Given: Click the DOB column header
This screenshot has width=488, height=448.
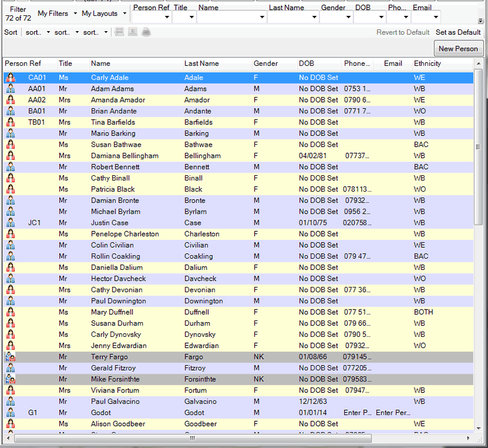Looking at the screenshot, I should click(x=306, y=63).
